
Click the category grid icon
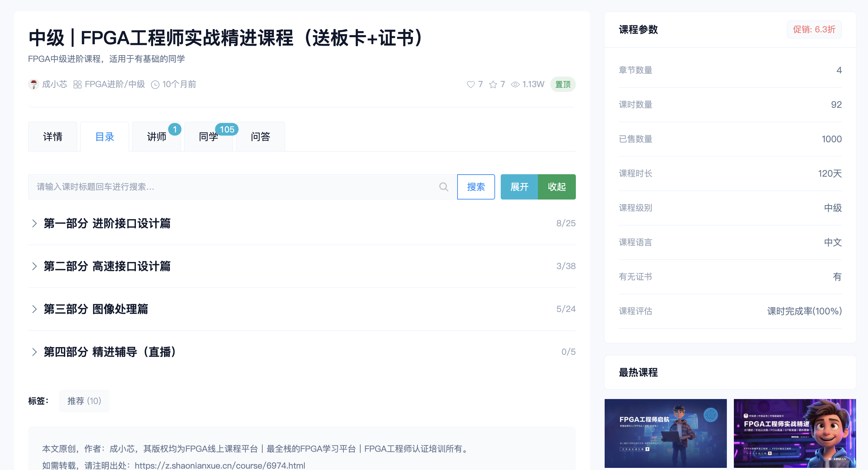coord(77,84)
